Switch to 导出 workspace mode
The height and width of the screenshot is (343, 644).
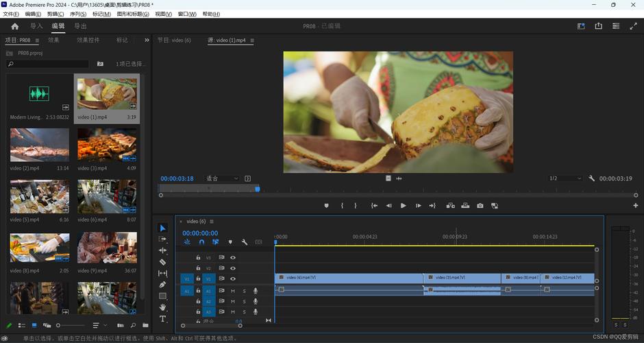80,26
